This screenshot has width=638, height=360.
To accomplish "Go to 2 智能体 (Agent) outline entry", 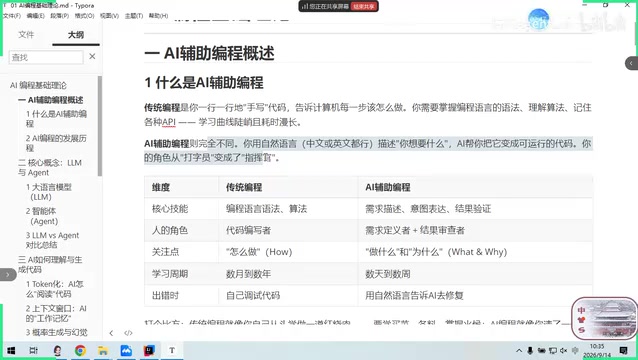I will click(42, 216).
